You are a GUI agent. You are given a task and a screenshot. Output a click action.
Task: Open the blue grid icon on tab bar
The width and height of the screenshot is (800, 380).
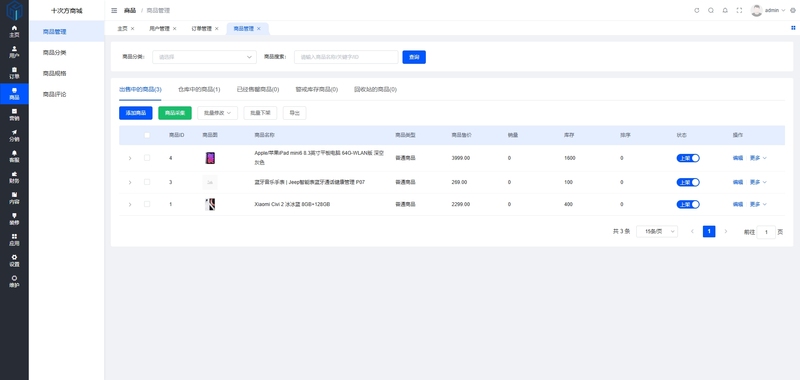[793, 28]
